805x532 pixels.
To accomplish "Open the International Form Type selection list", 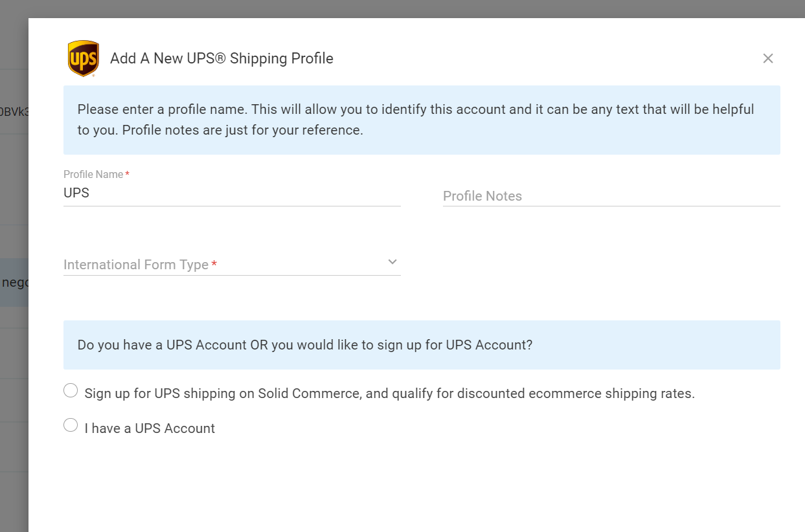I will [227, 264].
